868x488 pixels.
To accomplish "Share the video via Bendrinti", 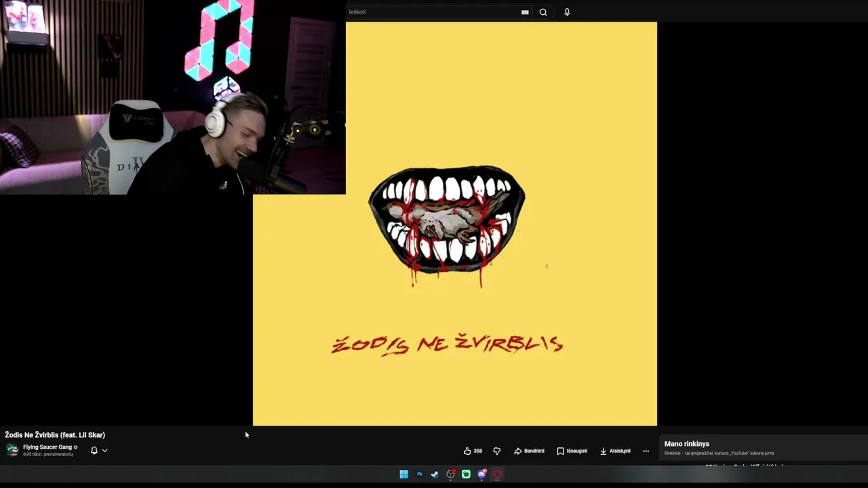I will click(x=529, y=451).
